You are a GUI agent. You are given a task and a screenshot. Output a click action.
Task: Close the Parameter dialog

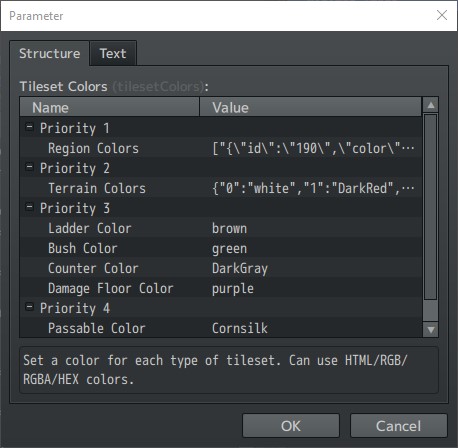(442, 15)
